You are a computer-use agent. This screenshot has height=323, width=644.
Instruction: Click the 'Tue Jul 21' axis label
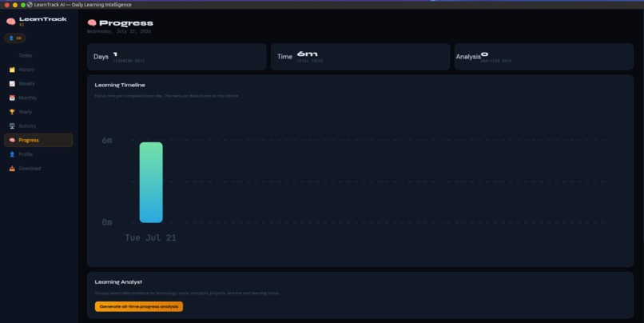click(151, 238)
